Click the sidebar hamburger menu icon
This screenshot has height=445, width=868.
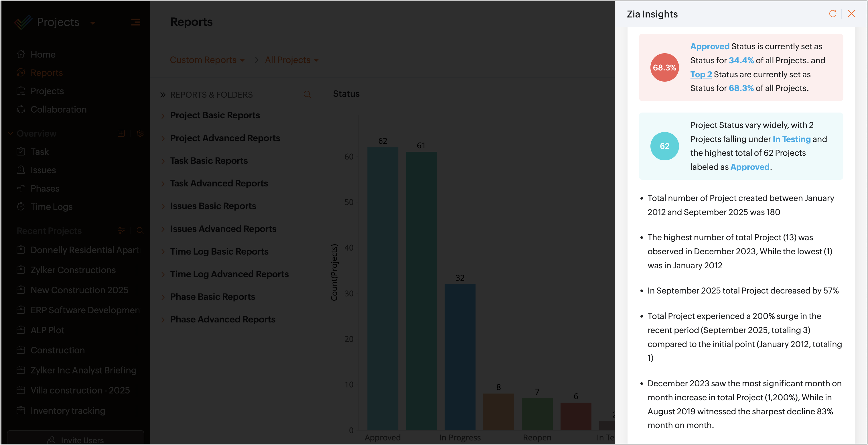135,22
